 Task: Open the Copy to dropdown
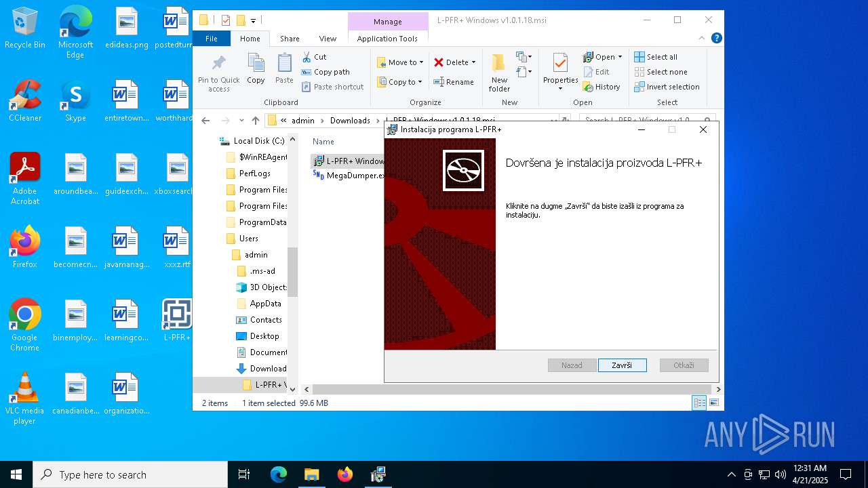399,82
